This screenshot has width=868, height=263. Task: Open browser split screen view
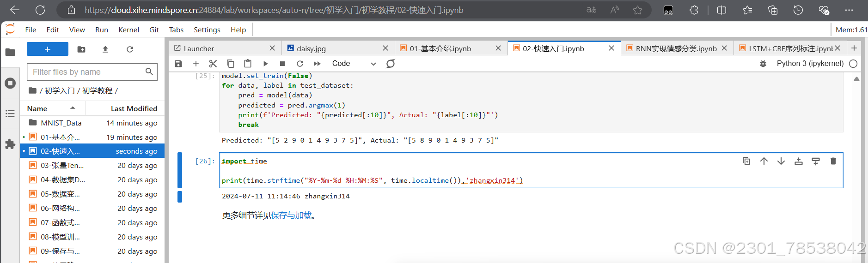tap(721, 10)
